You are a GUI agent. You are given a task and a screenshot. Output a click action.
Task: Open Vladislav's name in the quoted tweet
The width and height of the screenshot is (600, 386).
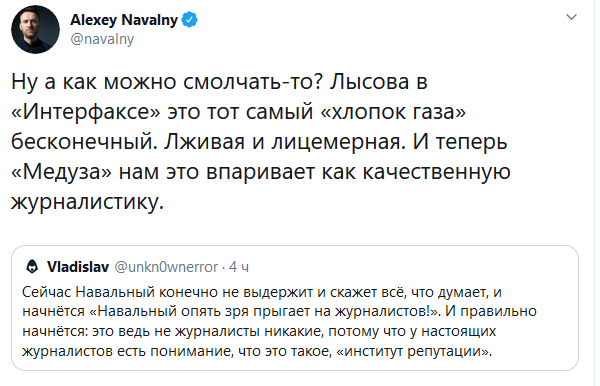(78, 267)
